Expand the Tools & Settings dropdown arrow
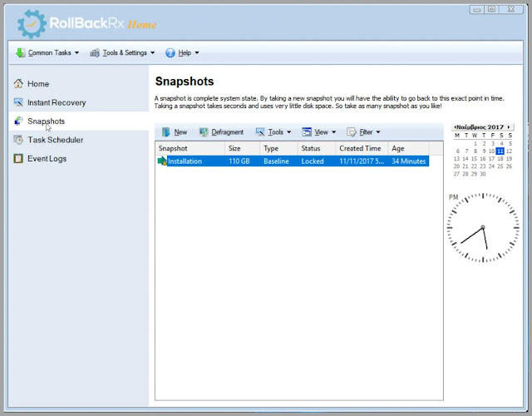 pos(152,53)
